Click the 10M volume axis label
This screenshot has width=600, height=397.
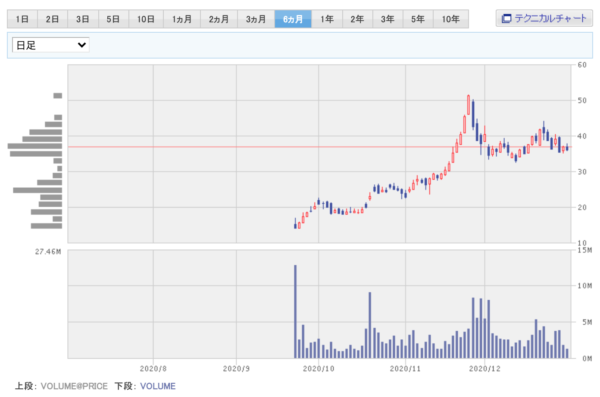pos(585,286)
